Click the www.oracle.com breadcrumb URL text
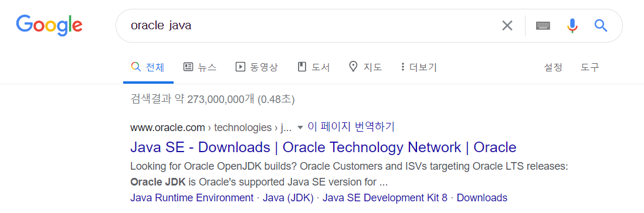Viewport: 644px width, 213px height. point(168,128)
